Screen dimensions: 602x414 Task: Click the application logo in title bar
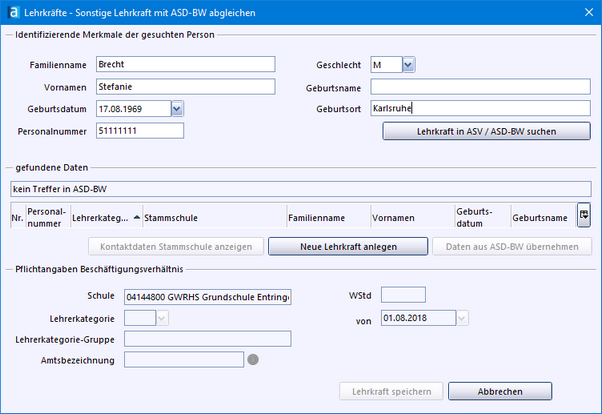[x=12, y=11]
